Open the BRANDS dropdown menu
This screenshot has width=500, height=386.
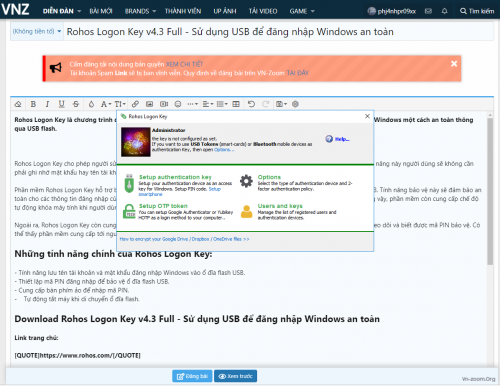140,11
